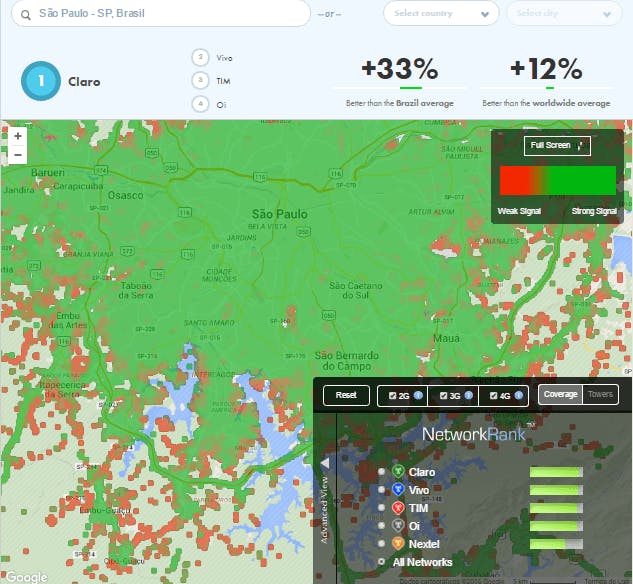Click the signal strength color legend
This screenshot has height=584, width=633.
pyautogui.click(x=558, y=180)
